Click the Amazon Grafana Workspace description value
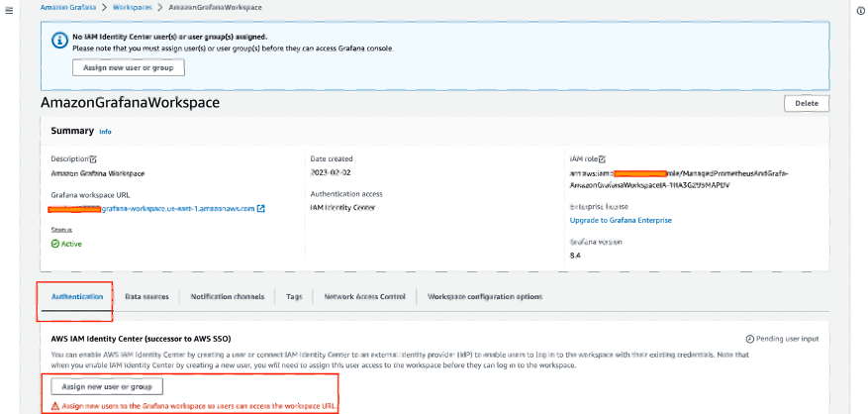The height and width of the screenshot is (414, 868). tap(97, 173)
